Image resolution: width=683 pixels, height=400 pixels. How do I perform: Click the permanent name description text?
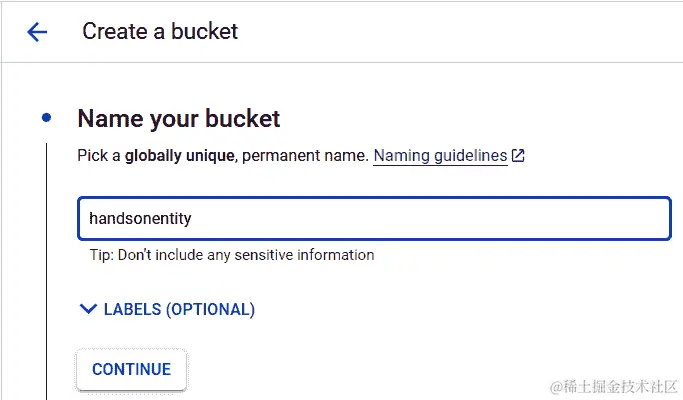[305, 157]
